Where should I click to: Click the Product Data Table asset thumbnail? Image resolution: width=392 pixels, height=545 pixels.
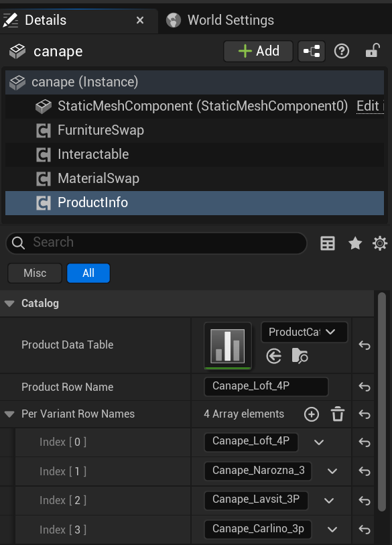(x=228, y=345)
